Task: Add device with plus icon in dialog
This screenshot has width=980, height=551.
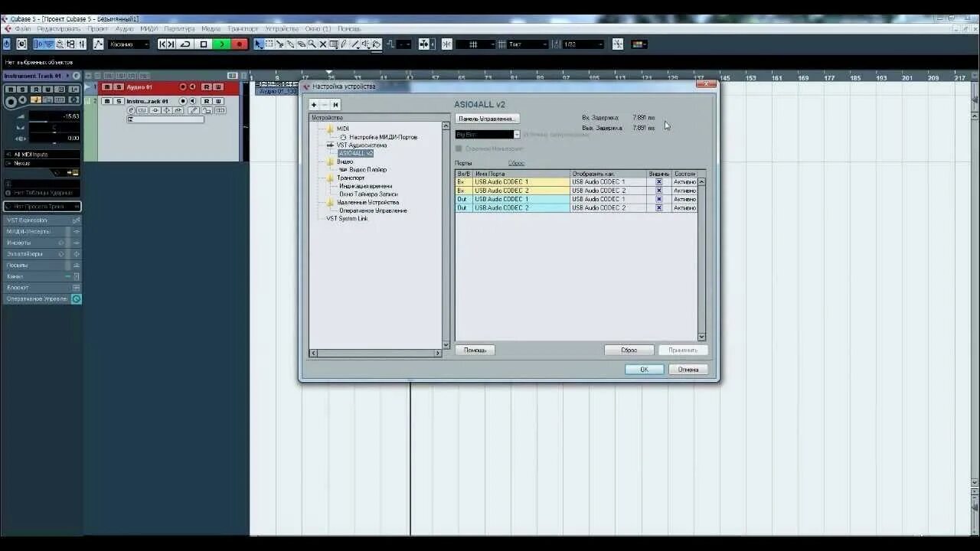Action: pos(314,105)
